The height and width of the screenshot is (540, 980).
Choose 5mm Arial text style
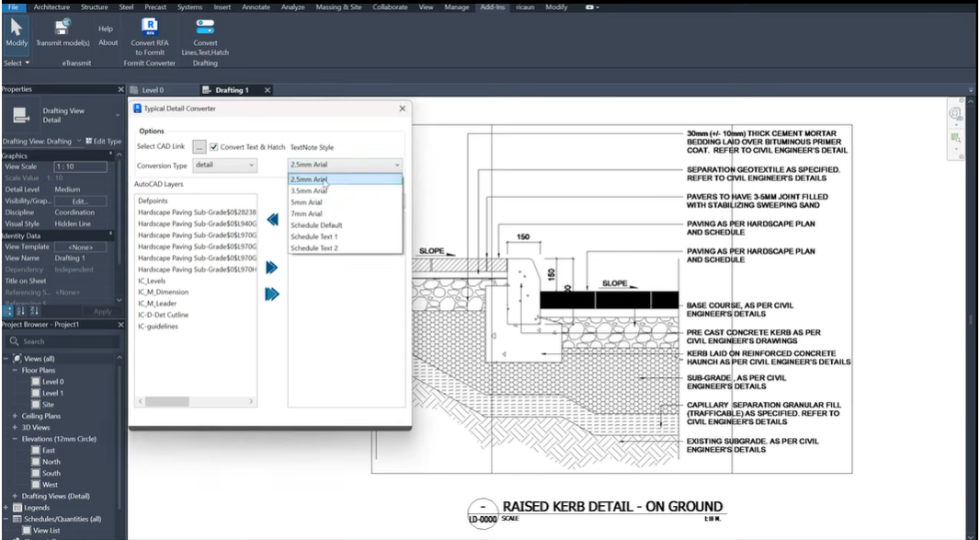[x=345, y=202]
